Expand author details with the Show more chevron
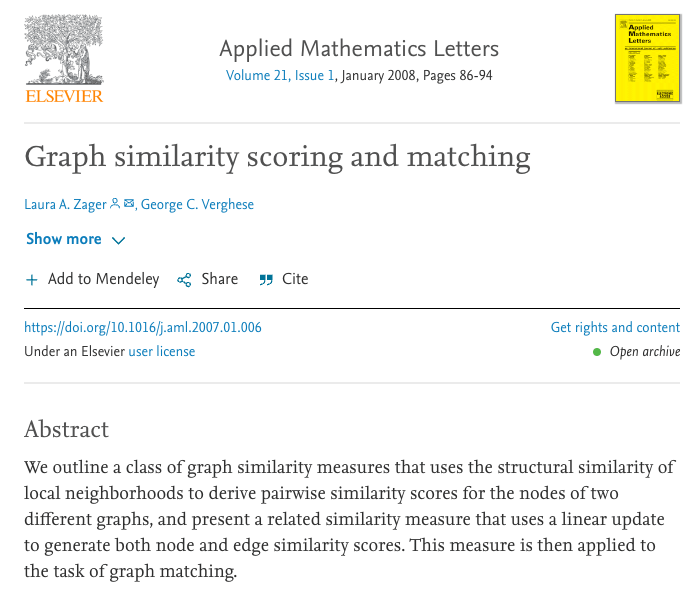 coord(119,240)
